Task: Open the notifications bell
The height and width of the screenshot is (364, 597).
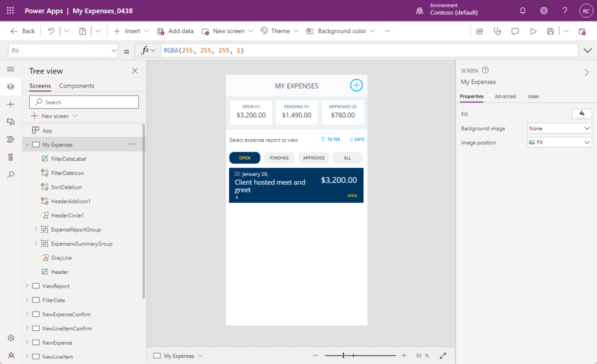Action: [x=523, y=10]
